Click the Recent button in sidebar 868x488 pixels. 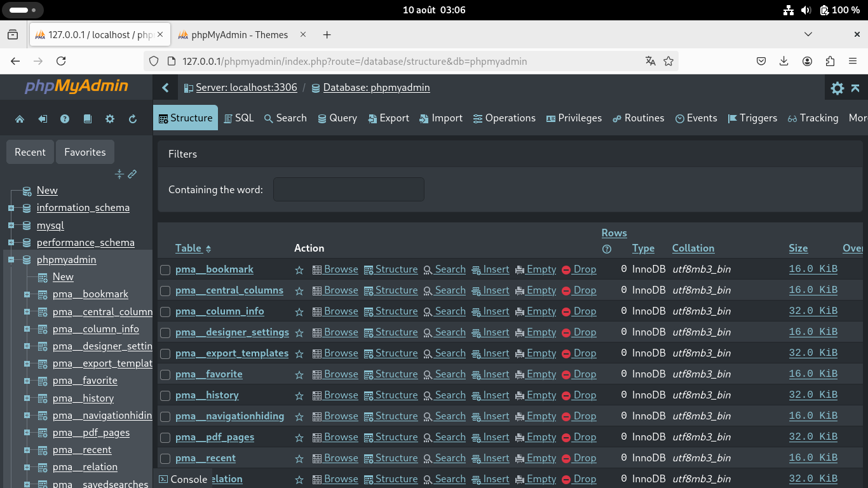click(x=30, y=152)
